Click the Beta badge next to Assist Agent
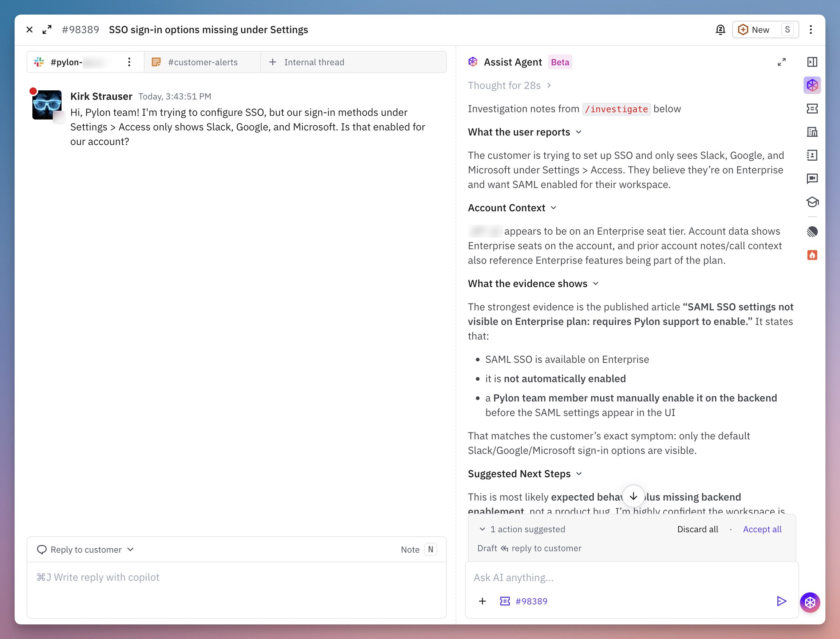840x639 pixels. [x=560, y=62]
